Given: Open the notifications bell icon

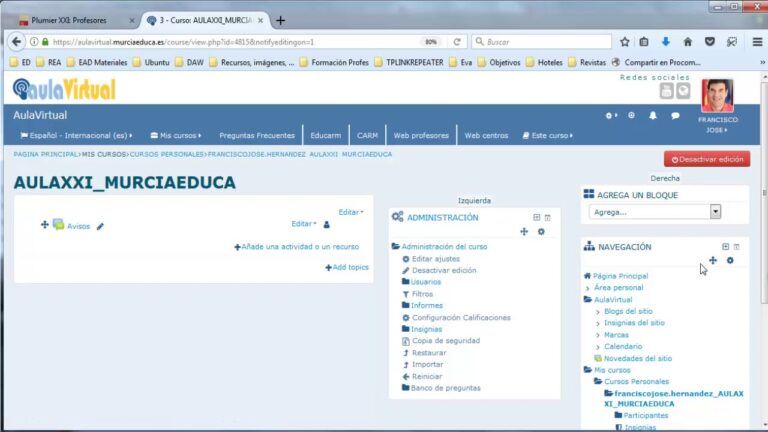Looking at the screenshot, I should 652,116.
